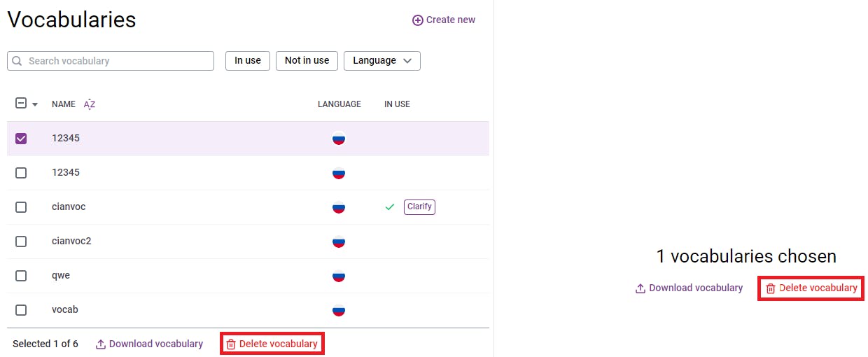This screenshot has width=868, height=357.
Task: Click the trash icon in the right panel
Action: (x=771, y=288)
